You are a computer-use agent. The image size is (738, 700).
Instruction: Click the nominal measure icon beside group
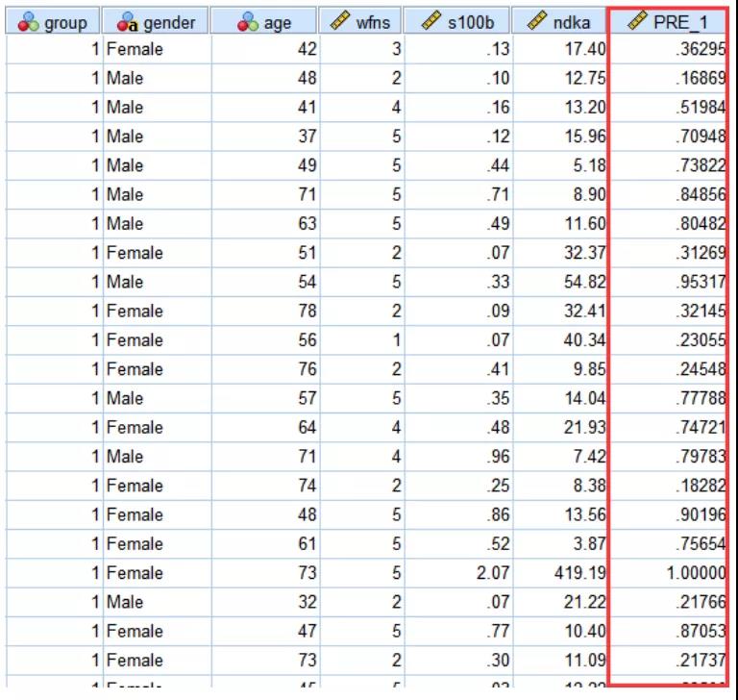click(27, 23)
